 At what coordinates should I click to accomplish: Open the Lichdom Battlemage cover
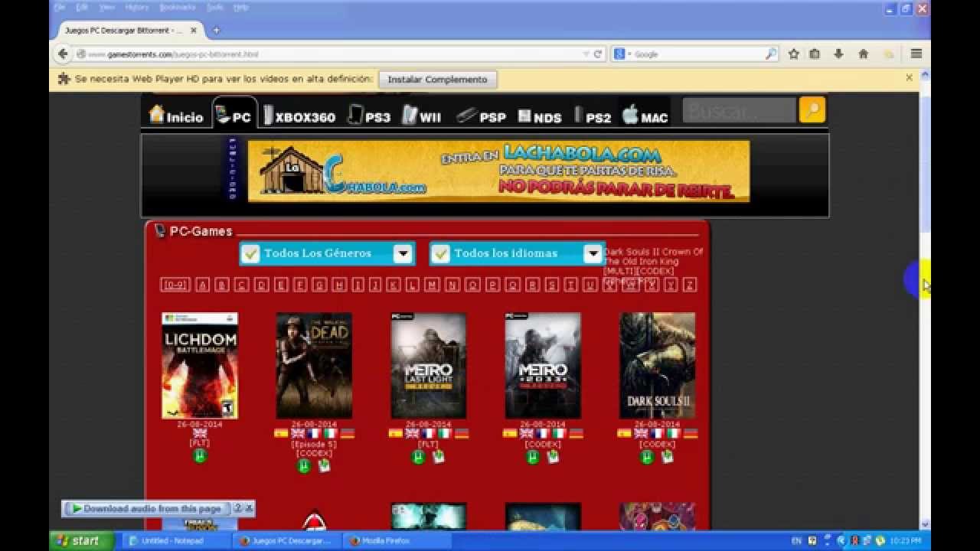click(x=200, y=366)
